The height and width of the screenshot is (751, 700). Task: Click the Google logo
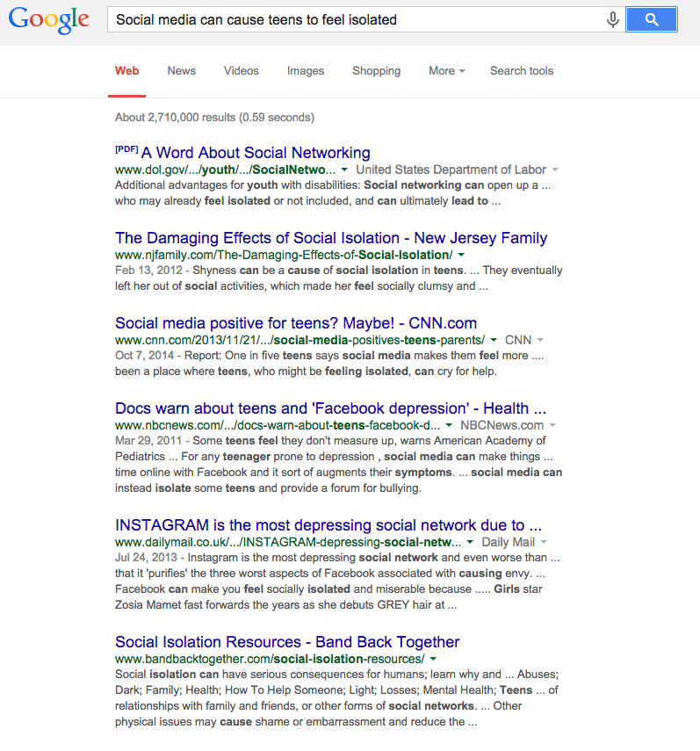(49, 20)
